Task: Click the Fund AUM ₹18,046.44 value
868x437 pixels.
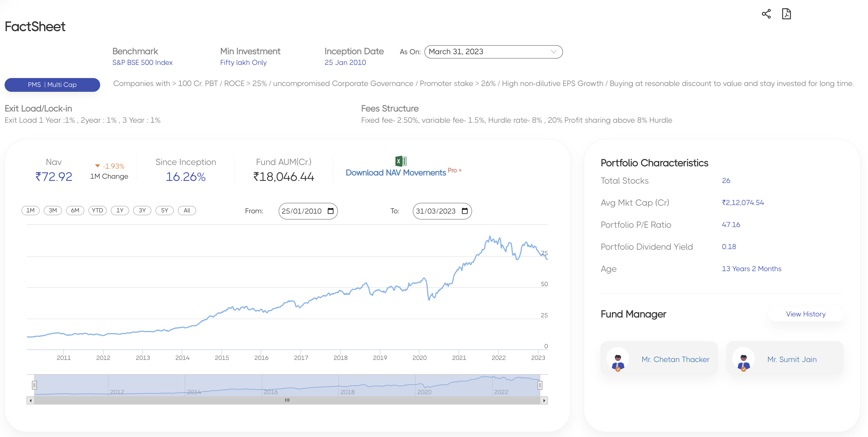Action: pyautogui.click(x=284, y=177)
